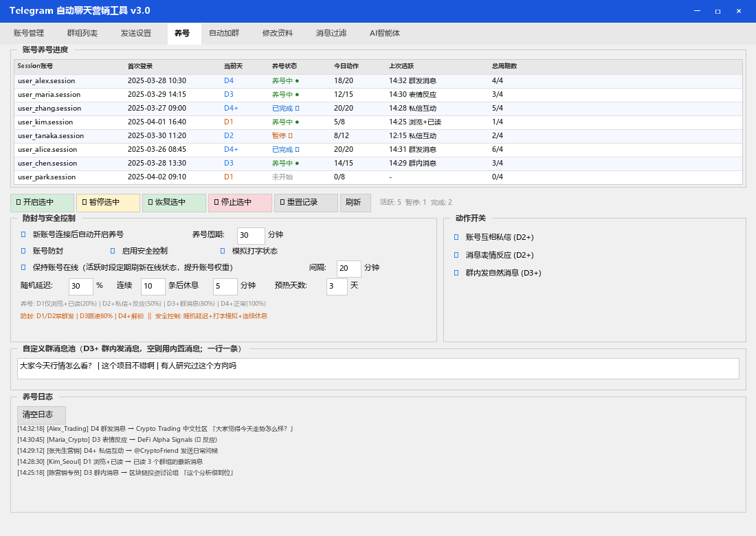This screenshot has height=536, width=756.
Task: Click the 恢复选中 resume button
Action: (x=174, y=203)
